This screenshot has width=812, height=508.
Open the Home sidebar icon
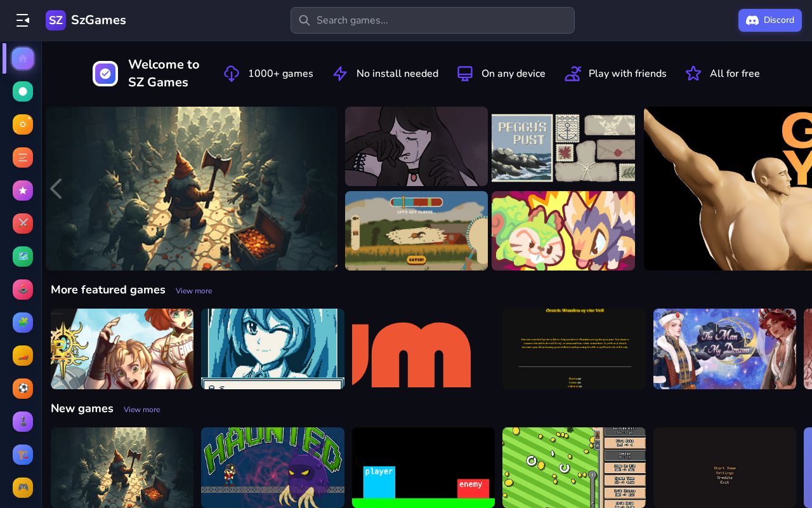23,58
